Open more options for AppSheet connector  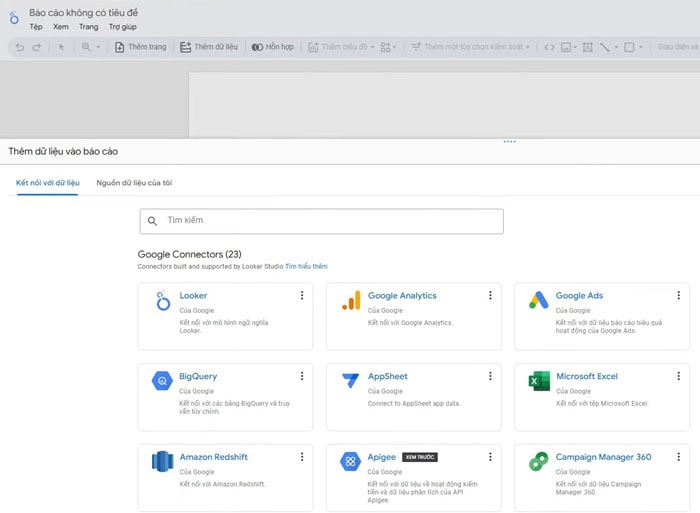coord(490,376)
